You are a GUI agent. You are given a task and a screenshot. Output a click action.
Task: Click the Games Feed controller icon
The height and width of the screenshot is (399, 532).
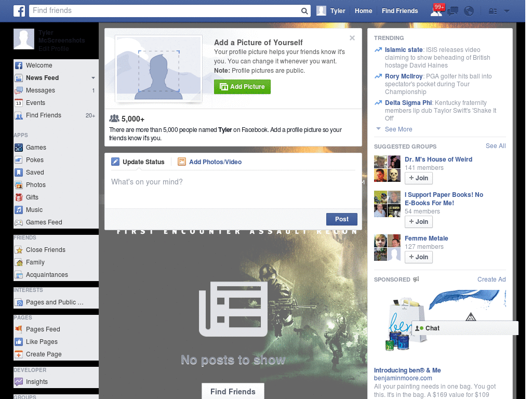point(19,222)
